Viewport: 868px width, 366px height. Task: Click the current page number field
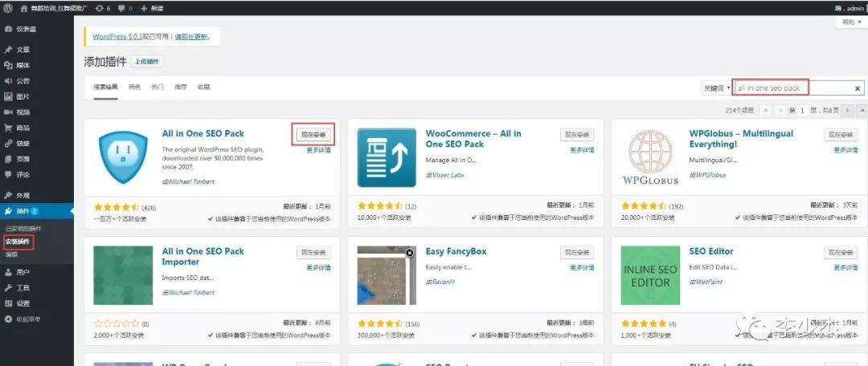pyautogui.click(x=801, y=111)
